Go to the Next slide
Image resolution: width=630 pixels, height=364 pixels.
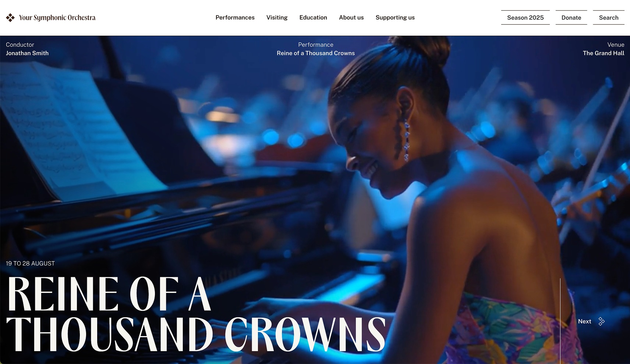[x=584, y=321]
